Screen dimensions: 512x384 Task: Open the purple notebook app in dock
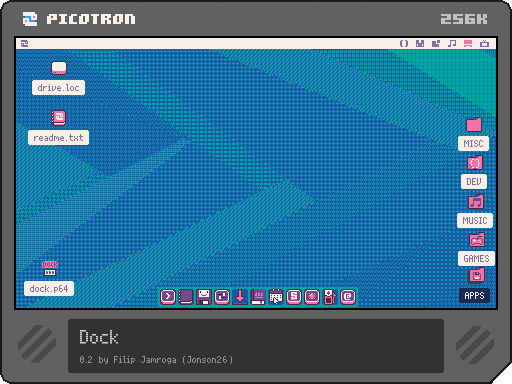(x=186, y=297)
